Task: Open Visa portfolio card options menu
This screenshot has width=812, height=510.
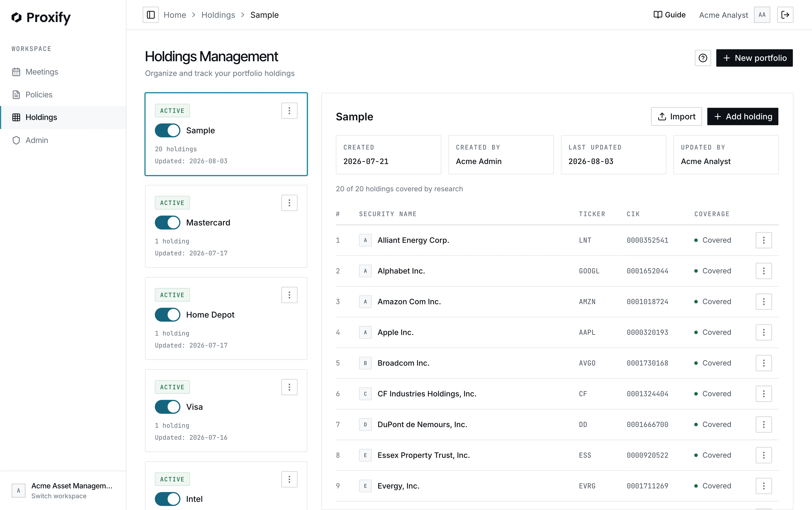Action: click(289, 387)
